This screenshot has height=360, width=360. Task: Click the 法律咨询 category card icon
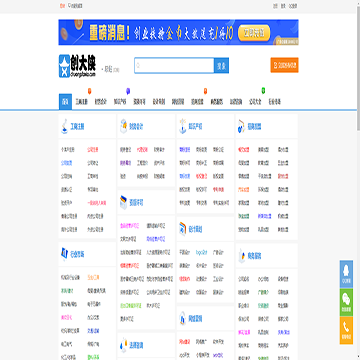pos(124,345)
